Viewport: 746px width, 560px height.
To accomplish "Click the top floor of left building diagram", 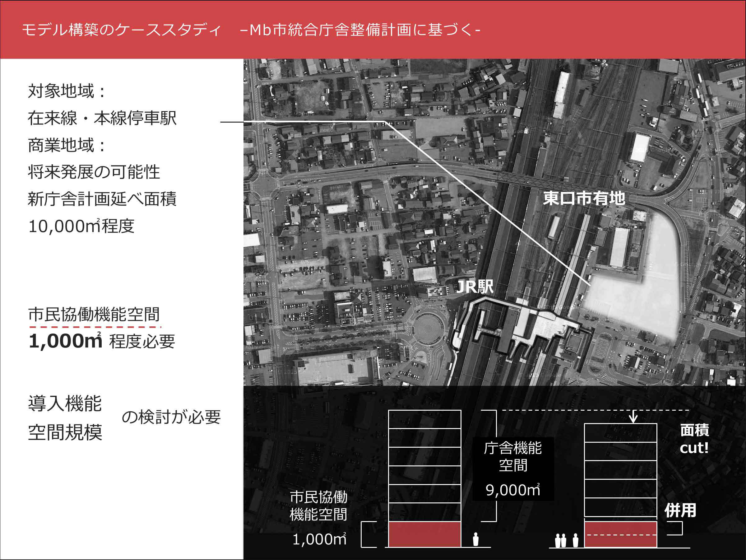I will tap(424, 419).
